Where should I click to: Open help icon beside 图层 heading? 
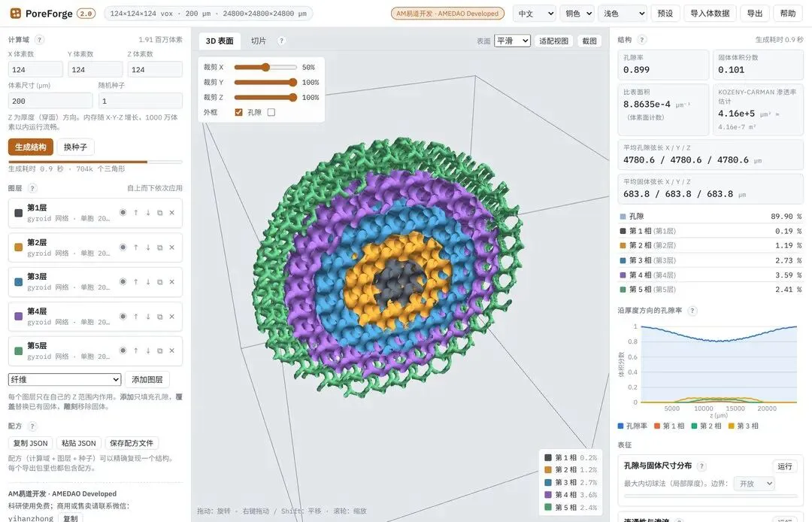click(x=32, y=189)
